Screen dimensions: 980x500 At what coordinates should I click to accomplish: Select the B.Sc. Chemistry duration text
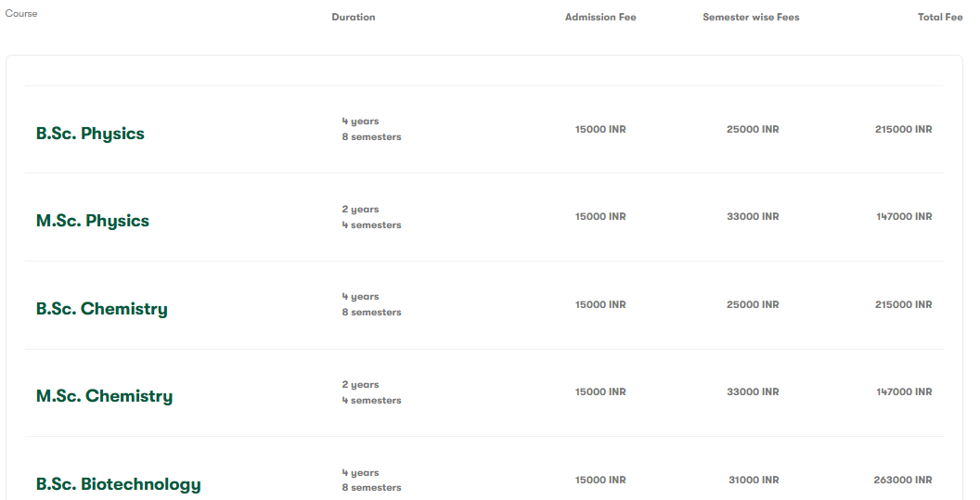371,304
